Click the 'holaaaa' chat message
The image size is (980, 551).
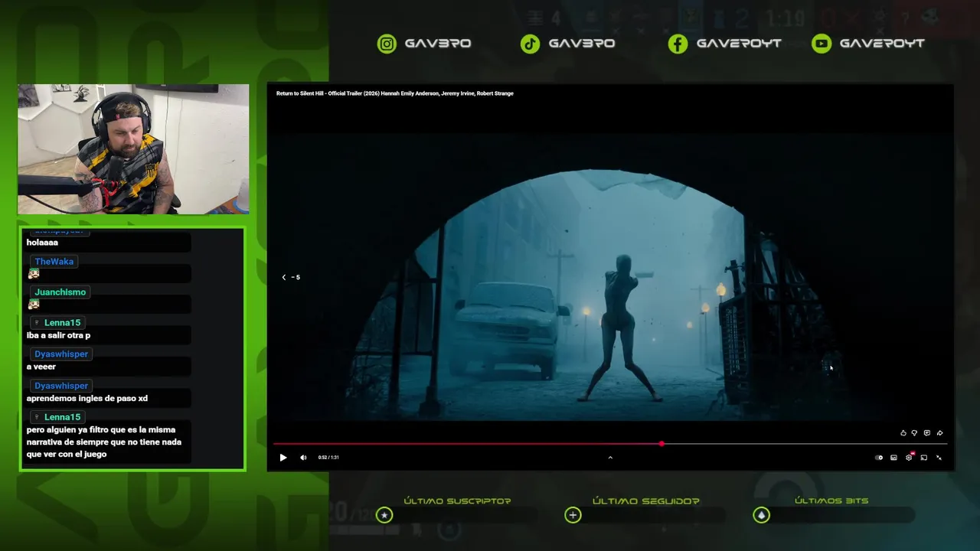click(x=42, y=243)
